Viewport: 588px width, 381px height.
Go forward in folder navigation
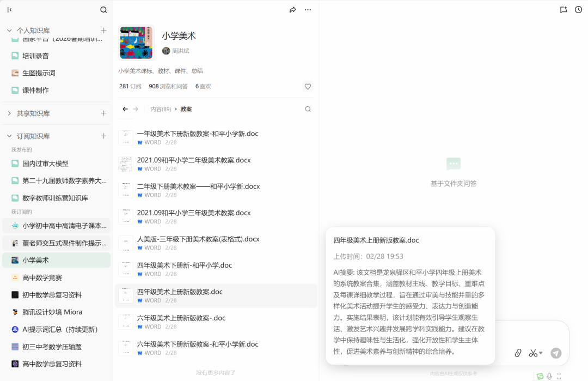(136, 109)
